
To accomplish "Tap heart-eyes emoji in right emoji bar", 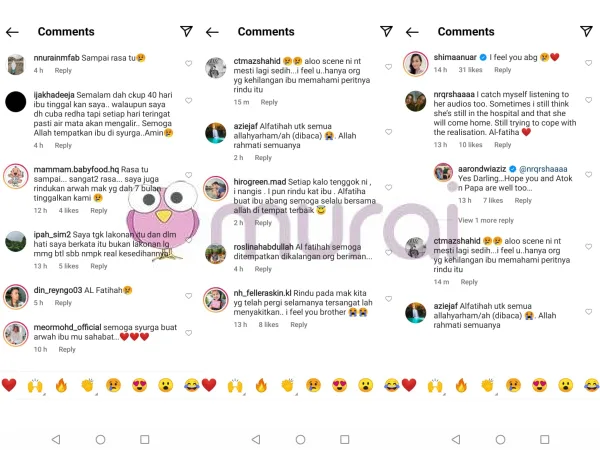I will pos(540,385).
